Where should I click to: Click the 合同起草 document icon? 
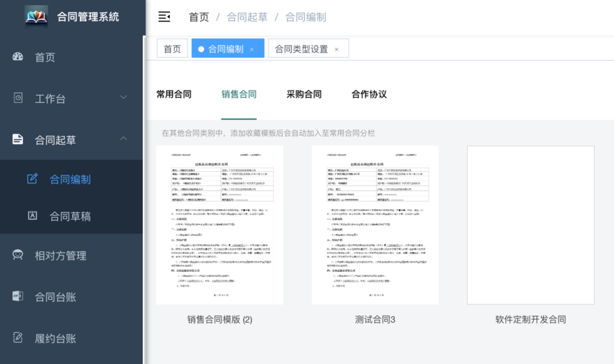pyautogui.click(x=18, y=139)
